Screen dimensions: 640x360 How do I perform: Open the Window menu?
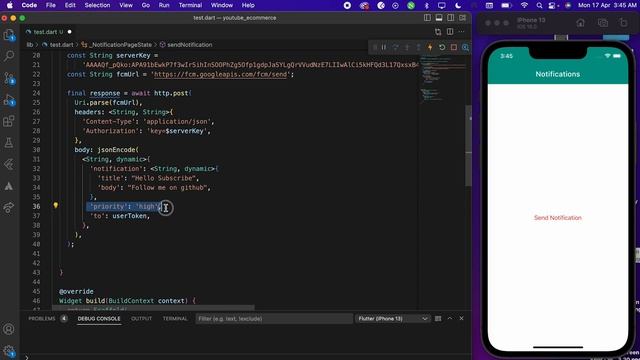(x=222, y=5)
